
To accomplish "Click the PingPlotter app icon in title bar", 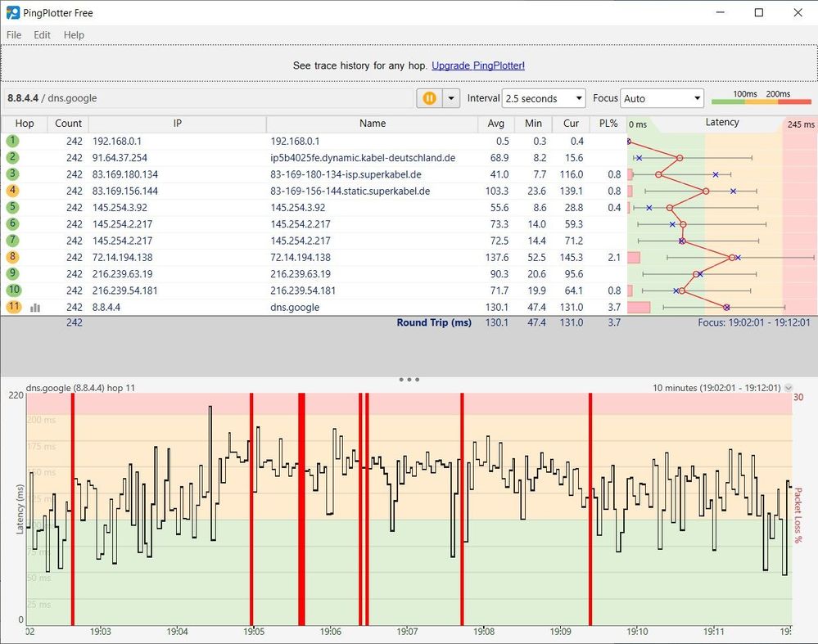I will pyautogui.click(x=12, y=12).
